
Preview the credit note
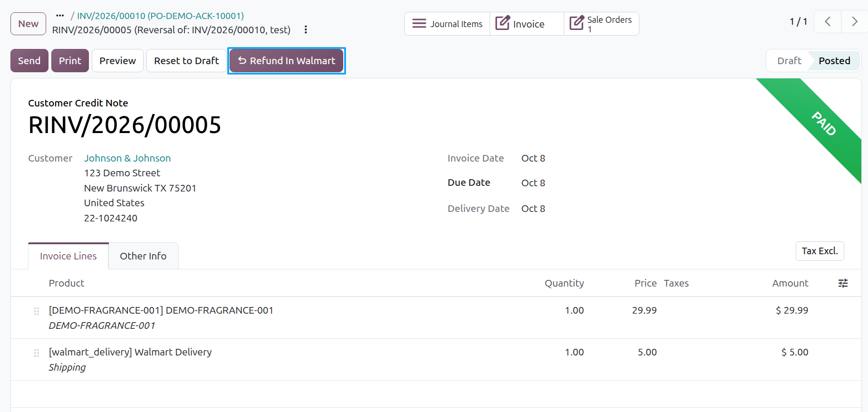click(117, 61)
